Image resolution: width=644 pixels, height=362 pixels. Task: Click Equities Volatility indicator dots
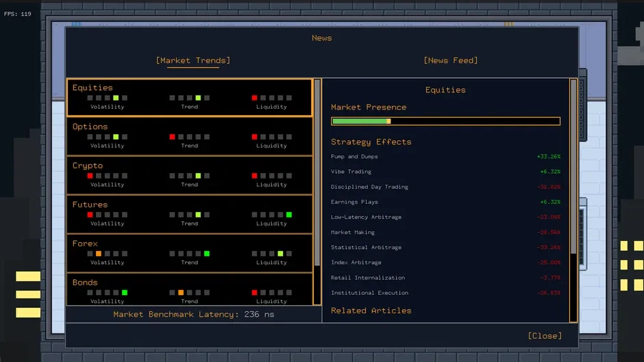(x=107, y=98)
